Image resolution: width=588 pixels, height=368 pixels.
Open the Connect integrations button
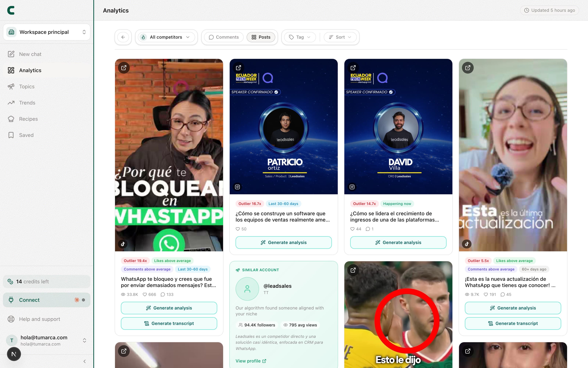(47, 300)
